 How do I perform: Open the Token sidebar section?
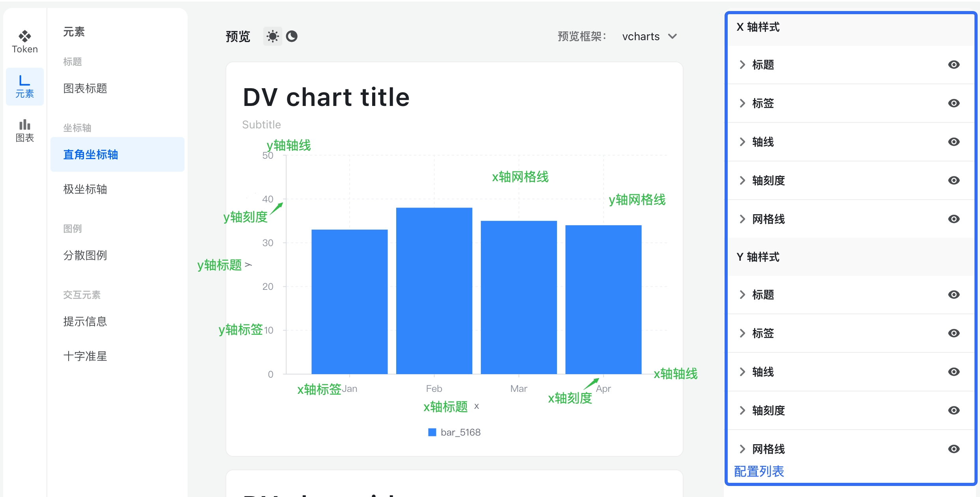24,42
